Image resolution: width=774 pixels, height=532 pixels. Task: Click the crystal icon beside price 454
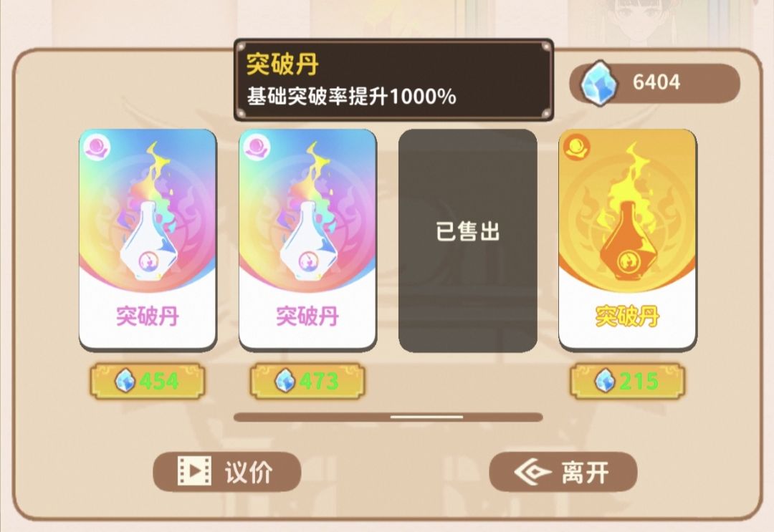[125, 381]
